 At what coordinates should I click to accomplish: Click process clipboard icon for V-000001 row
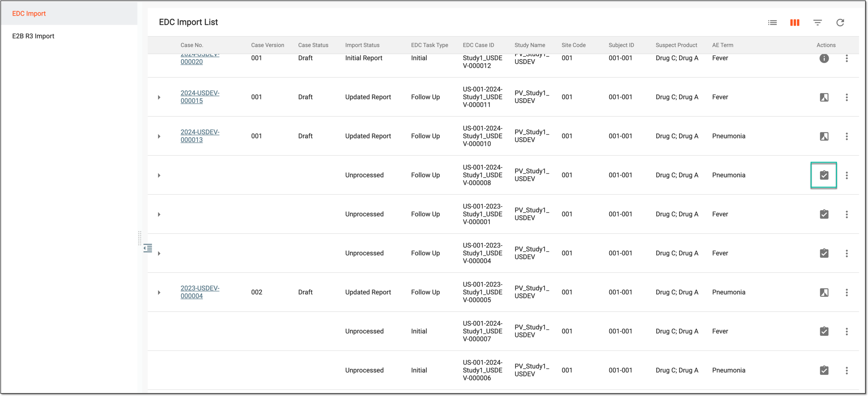pyautogui.click(x=824, y=214)
